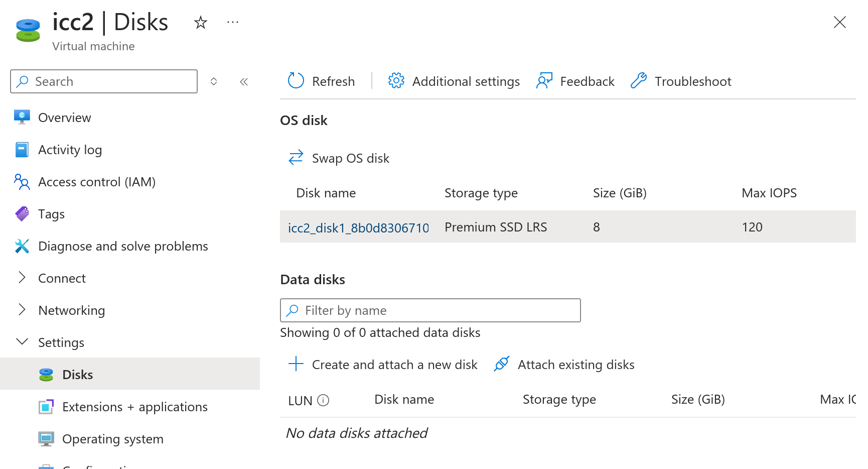
Task: Click the plus icon for new disk
Action: click(x=296, y=364)
